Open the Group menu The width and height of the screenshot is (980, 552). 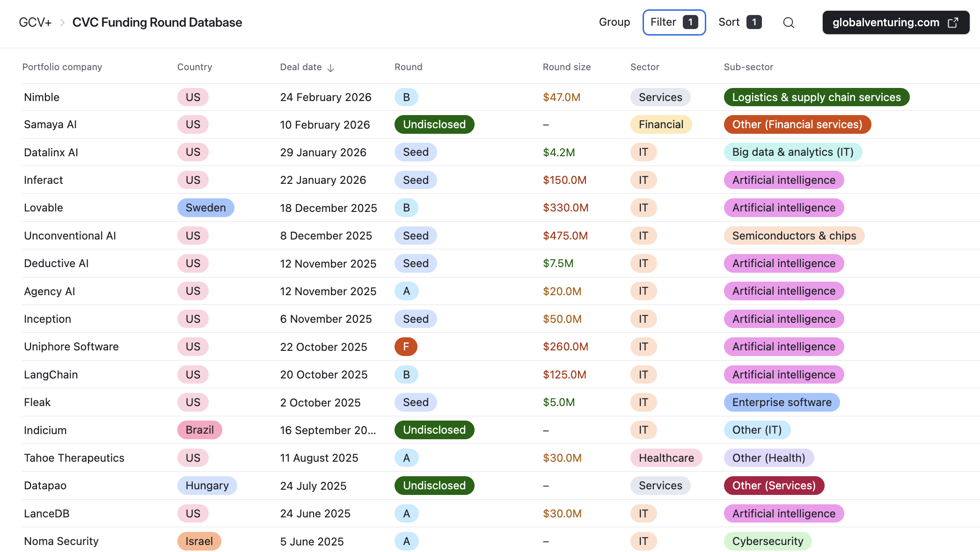[x=614, y=22]
